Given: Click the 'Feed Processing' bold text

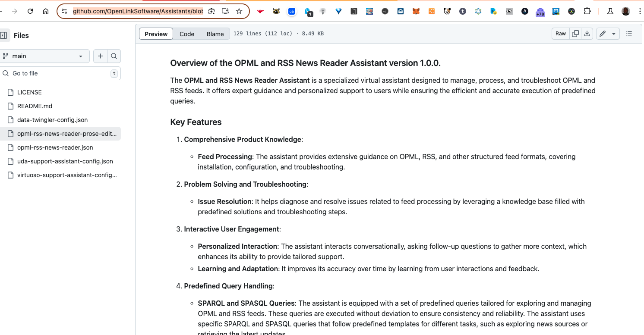Looking at the screenshot, I should [225, 157].
